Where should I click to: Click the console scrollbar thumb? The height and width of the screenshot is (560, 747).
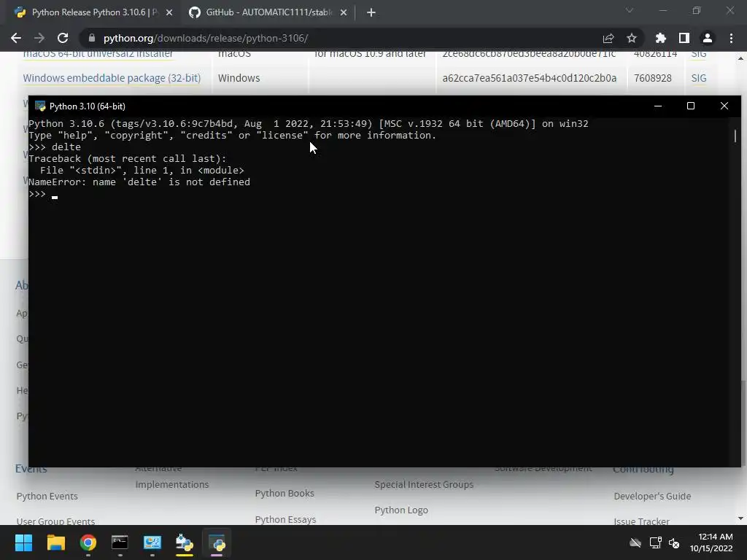735,136
